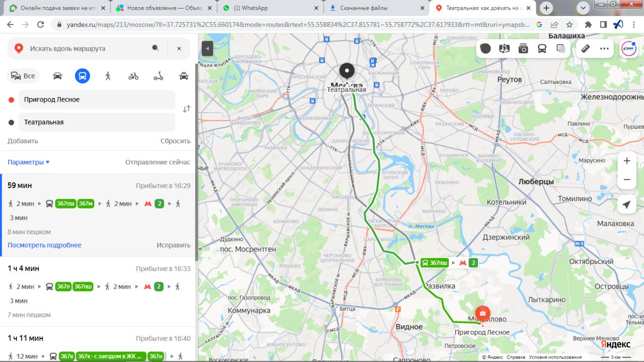The image size is (644, 362).
Task: Close the Театральная maps tab
Action: coord(528,8)
